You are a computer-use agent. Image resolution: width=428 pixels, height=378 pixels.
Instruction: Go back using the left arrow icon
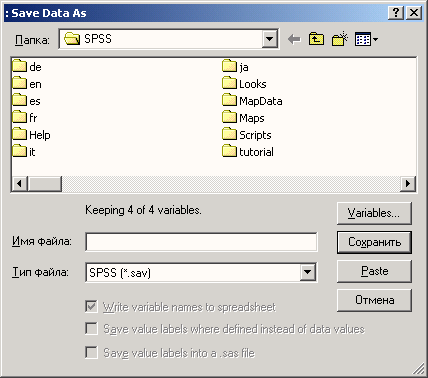pyautogui.click(x=294, y=39)
